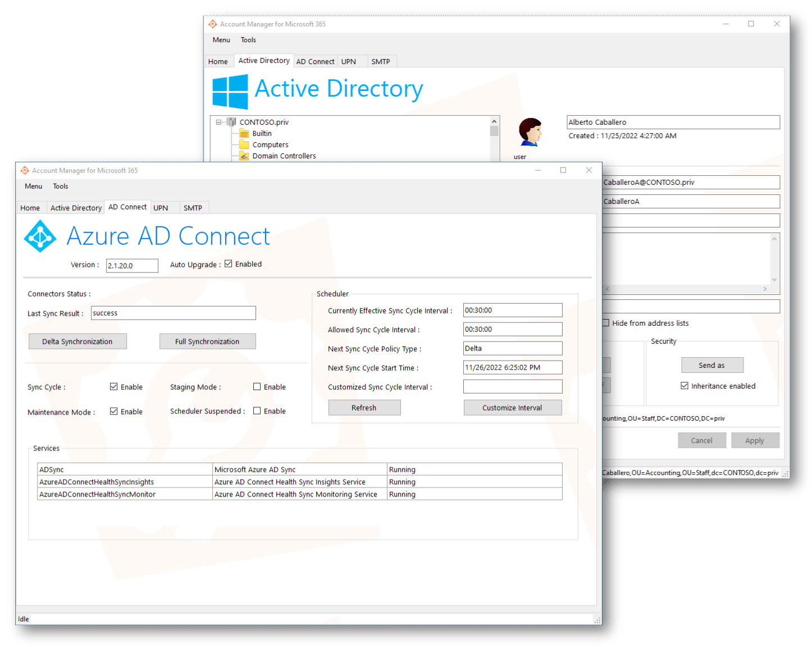Viewport: 812px width, 647px height.
Task: Click the horizontal scrollbar right arrow in back window
Action: pos(765,289)
